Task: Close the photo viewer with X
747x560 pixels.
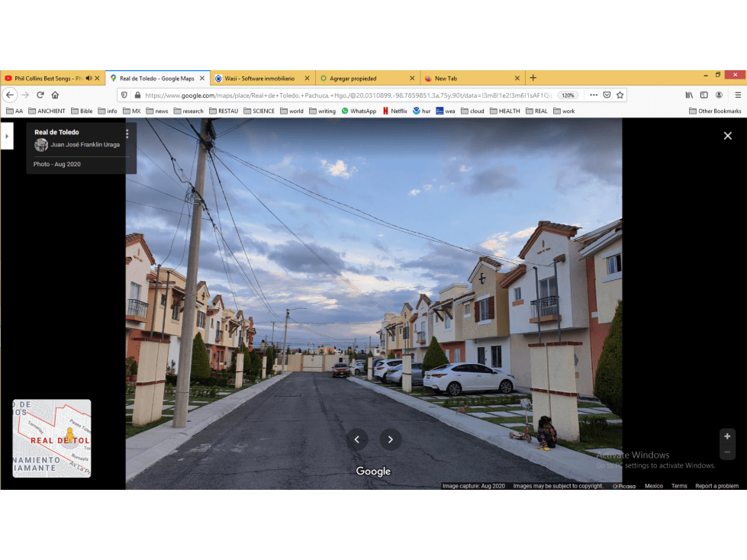Action: coord(727,136)
